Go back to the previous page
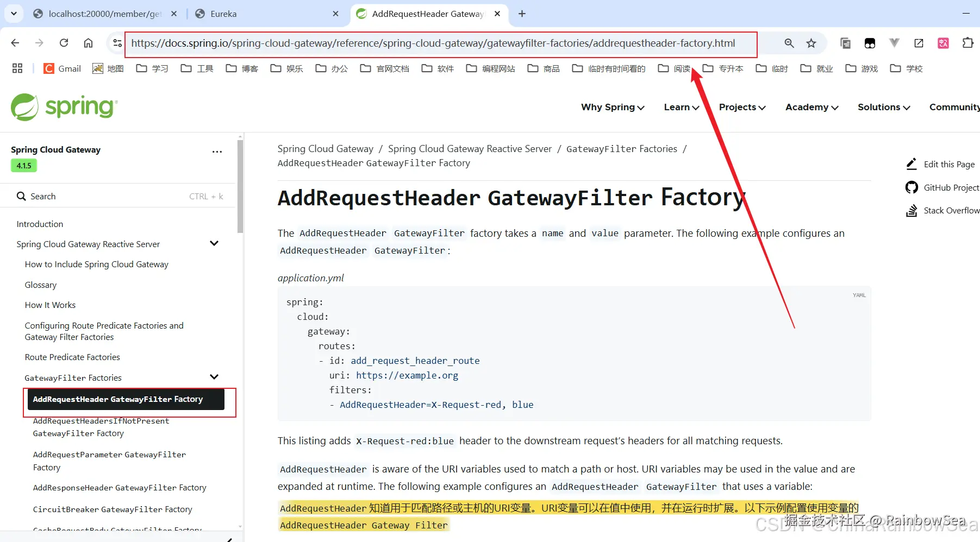 15,43
